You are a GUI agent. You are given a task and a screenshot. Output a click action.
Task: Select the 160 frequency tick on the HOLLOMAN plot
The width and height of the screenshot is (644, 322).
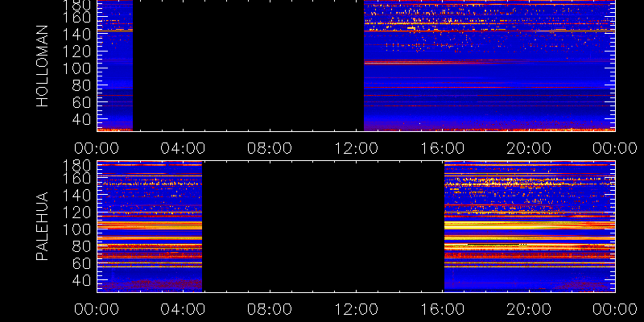click(76, 17)
